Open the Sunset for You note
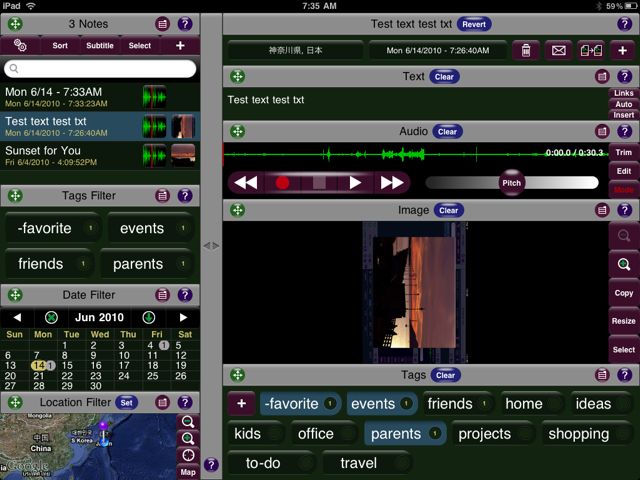 click(100, 156)
